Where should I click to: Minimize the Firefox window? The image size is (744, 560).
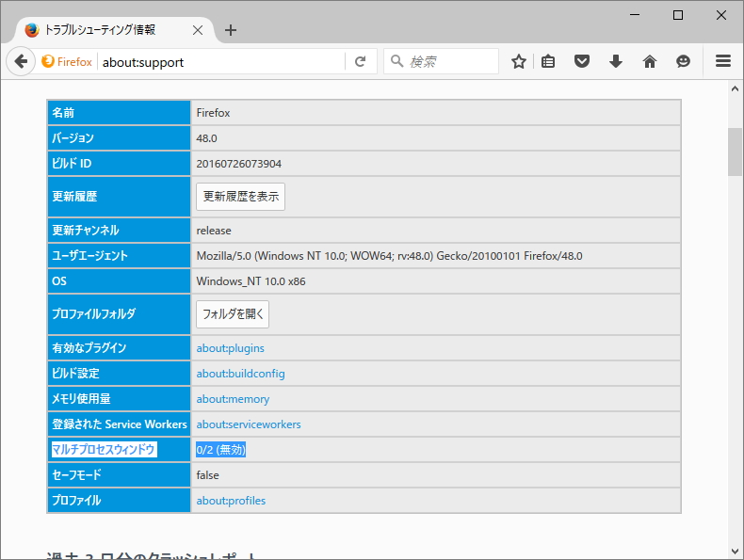coord(635,15)
